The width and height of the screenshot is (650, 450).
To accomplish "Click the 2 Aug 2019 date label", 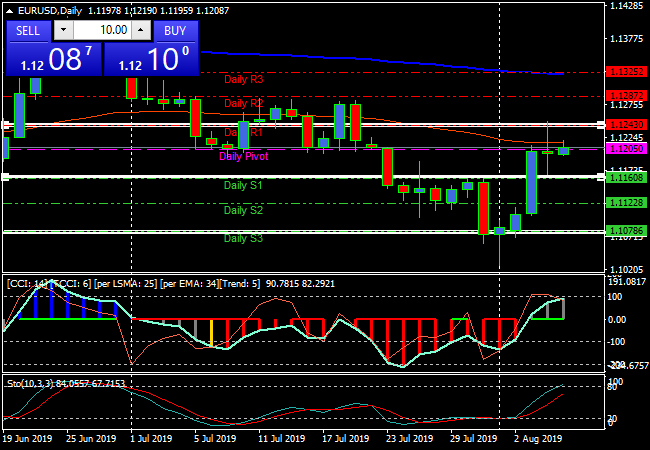I will 538,438.
